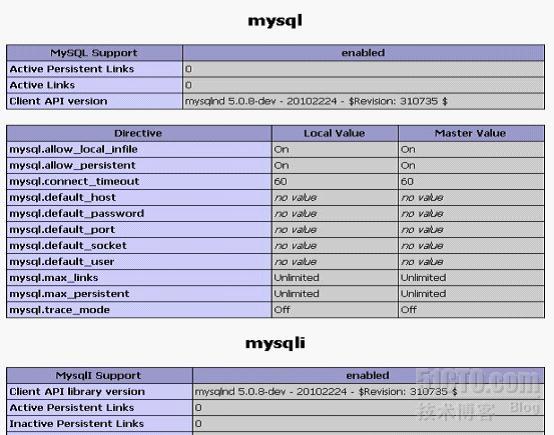This screenshot has height=435, width=554.
Task: Click local value "On" for mysql.allow_persistent
Action: coord(282,165)
